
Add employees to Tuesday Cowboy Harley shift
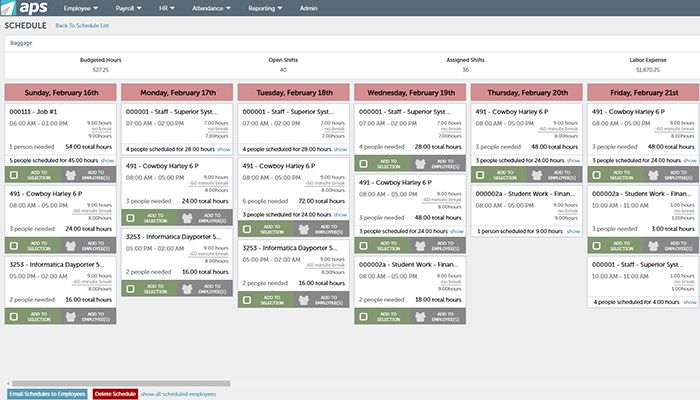point(321,229)
